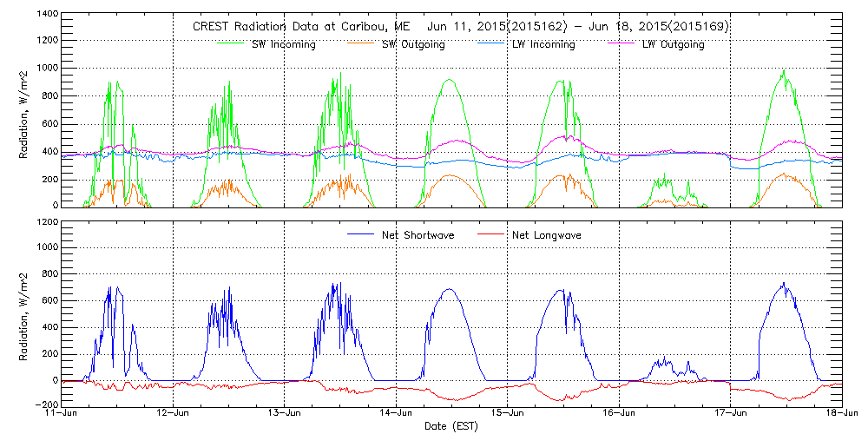Pick the 12-Jun x-axis tick label
Screen dimensions: 868x434
(173, 414)
